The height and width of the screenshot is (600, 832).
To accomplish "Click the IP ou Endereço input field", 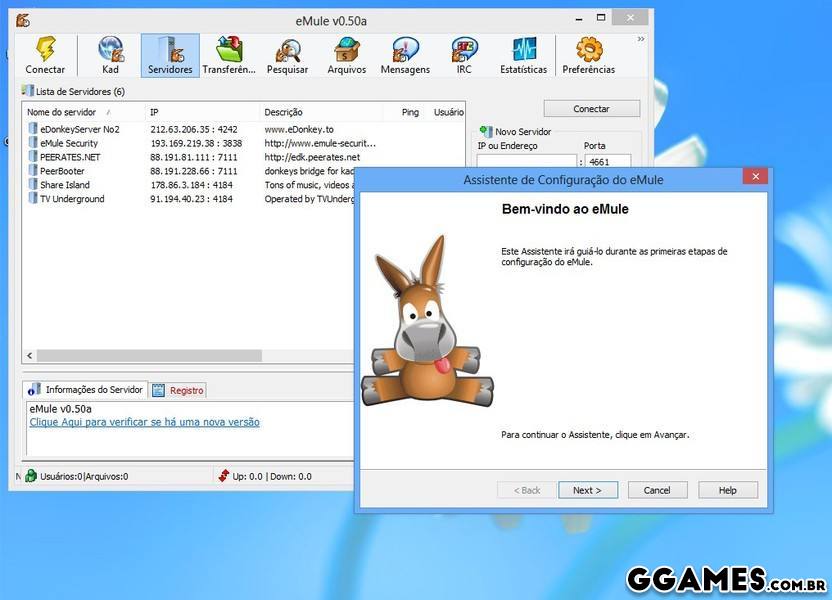I will [527, 162].
